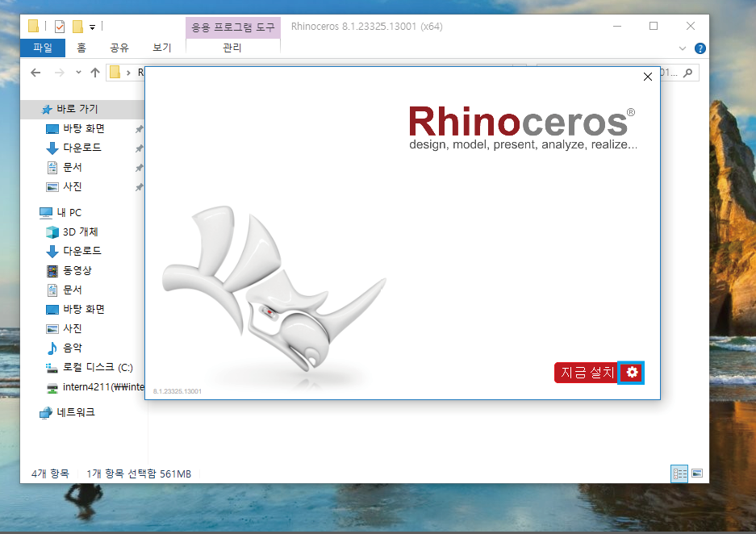Minimize the Explorer window
The image size is (756, 534).
[x=617, y=26]
